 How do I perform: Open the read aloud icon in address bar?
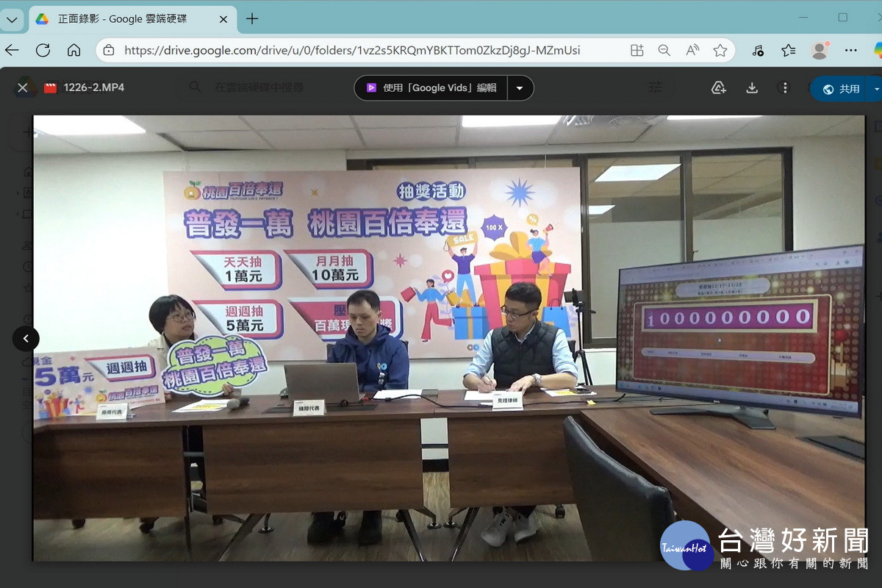(692, 50)
